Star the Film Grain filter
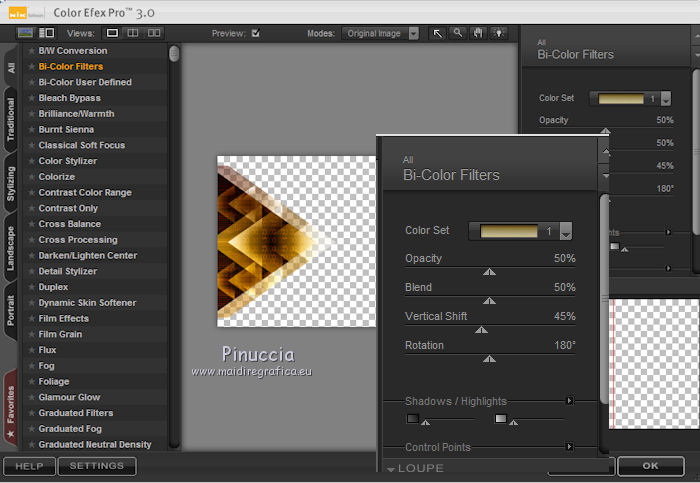 pos(31,334)
